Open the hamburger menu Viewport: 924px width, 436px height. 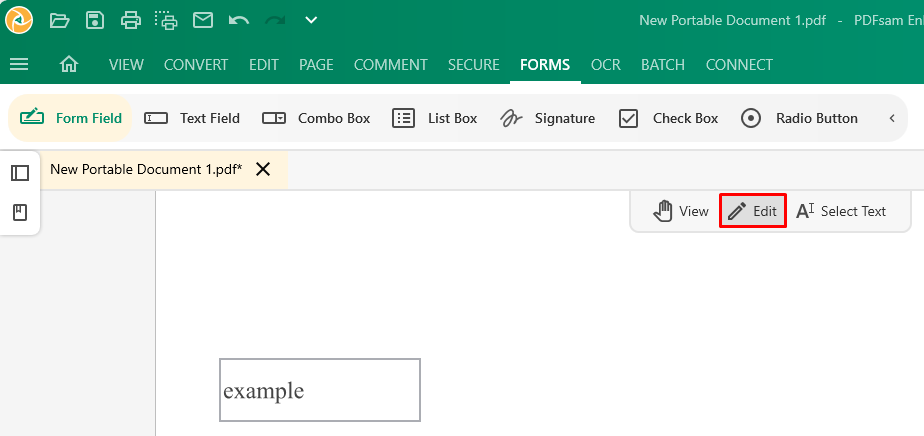tap(19, 64)
